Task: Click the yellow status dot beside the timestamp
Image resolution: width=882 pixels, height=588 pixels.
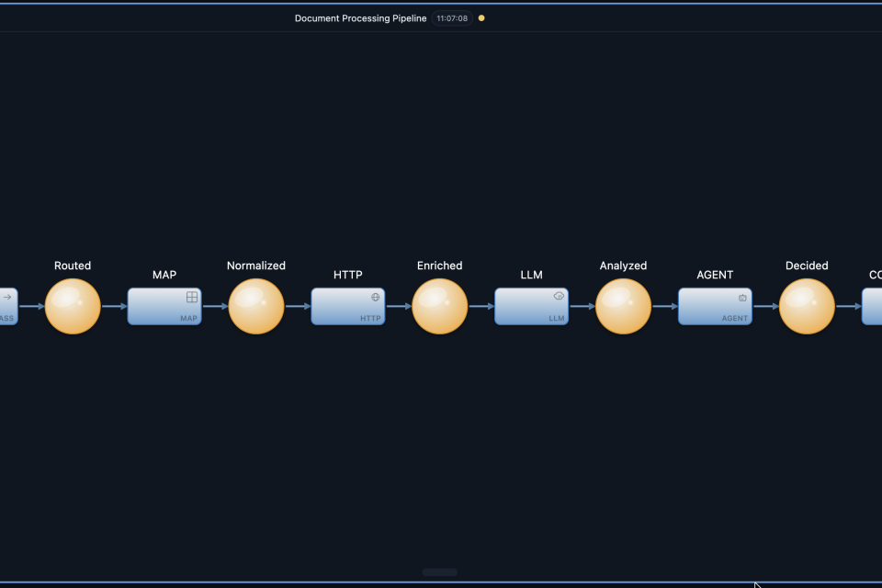Action: 481,18
